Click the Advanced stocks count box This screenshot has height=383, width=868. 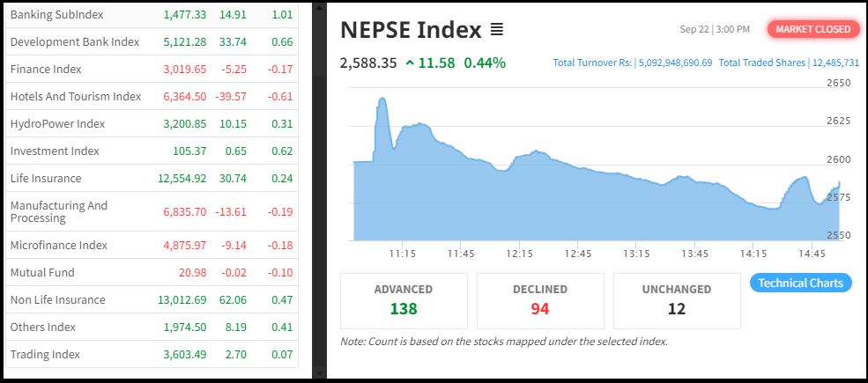[404, 300]
